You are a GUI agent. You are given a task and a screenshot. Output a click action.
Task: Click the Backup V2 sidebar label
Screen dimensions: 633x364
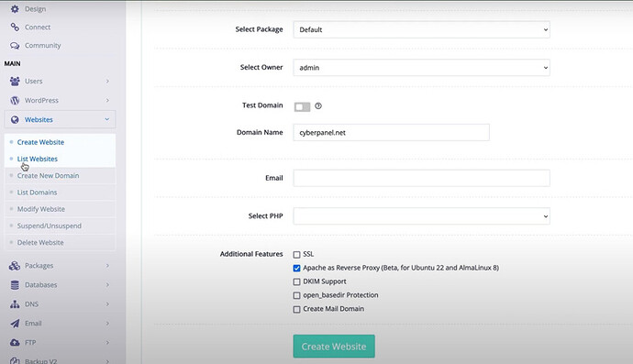pyautogui.click(x=40, y=360)
